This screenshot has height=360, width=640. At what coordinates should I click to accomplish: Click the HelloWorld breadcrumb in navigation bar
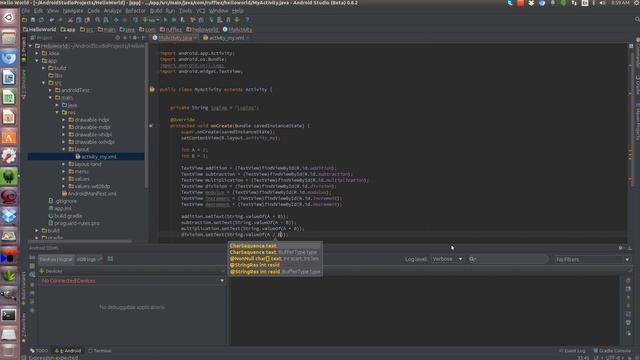click(x=40, y=29)
